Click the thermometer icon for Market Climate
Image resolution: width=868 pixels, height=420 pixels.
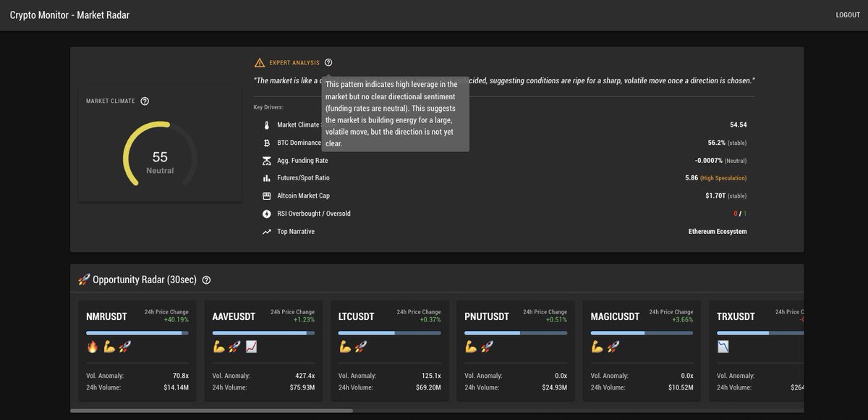(266, 125)
